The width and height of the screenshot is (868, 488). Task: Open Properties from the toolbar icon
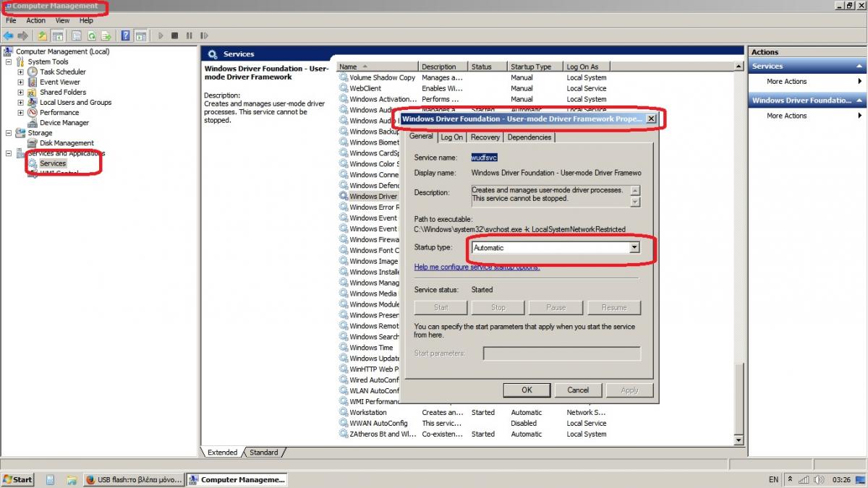coord(77,35)
